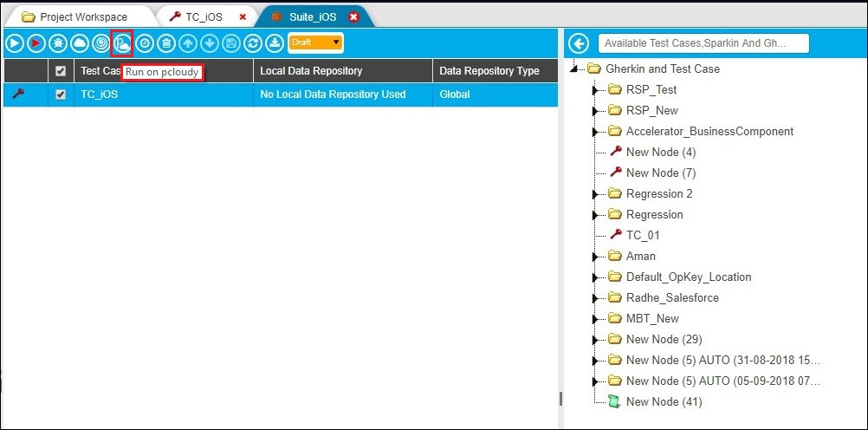This screenshot has height=430, width=868.
Task: Select New Node (5) AUTO (31-08-2018 folder
Action: click(x=723, y=360)
